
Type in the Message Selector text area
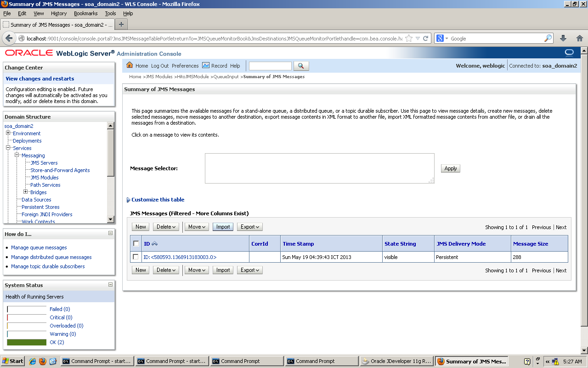coord(319,168)
